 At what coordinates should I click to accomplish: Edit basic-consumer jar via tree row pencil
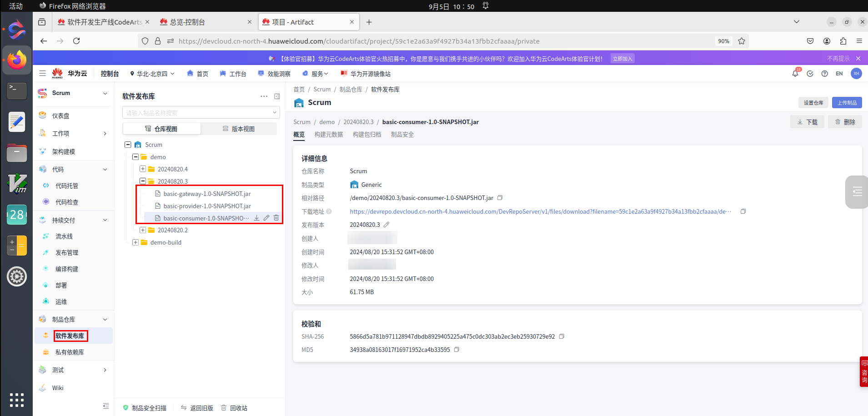[x=266, y=218]
